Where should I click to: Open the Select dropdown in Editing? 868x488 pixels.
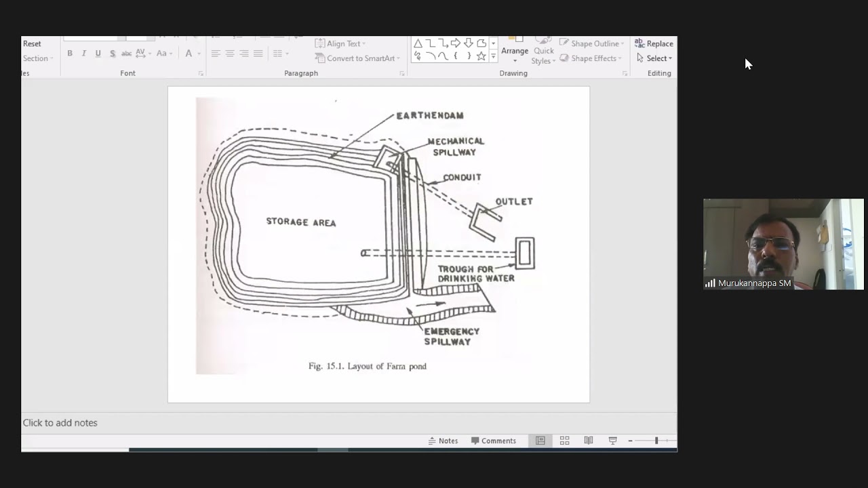tap(654, 58)
